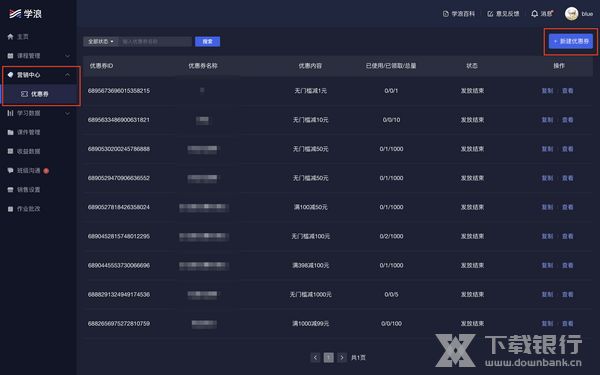Click the 收益数据 icon in sidebar
This screenshot has width=600, height=375.
[x=10, y=151]
